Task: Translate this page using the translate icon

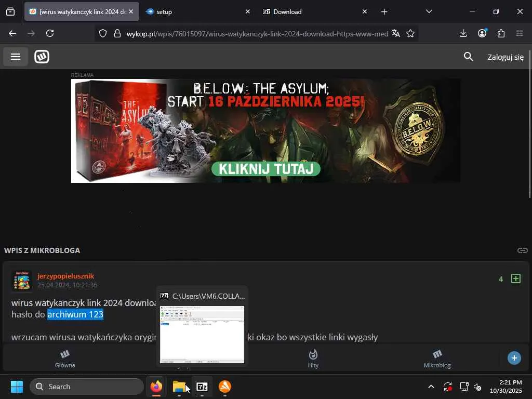Action: click(395, 33)
